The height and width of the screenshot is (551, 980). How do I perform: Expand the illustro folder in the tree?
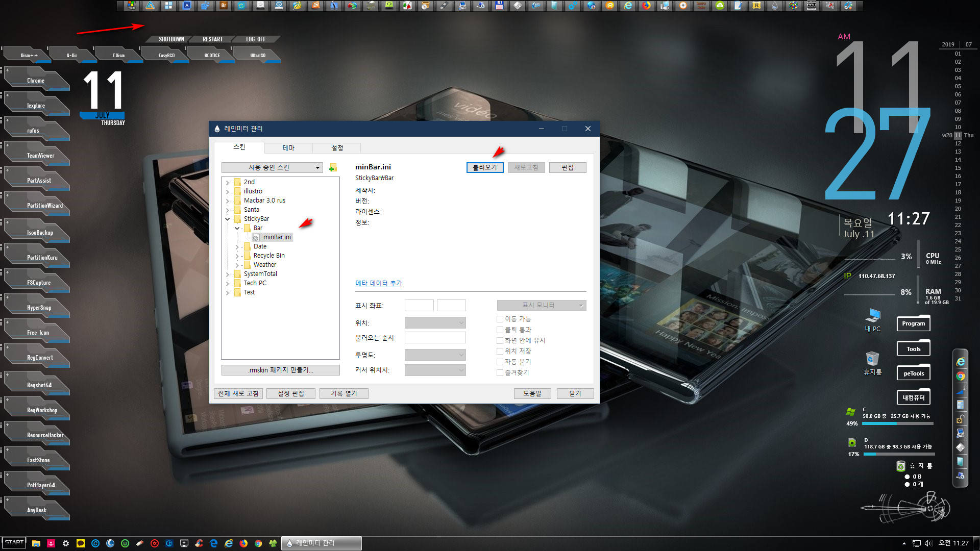tap(227, 191)
